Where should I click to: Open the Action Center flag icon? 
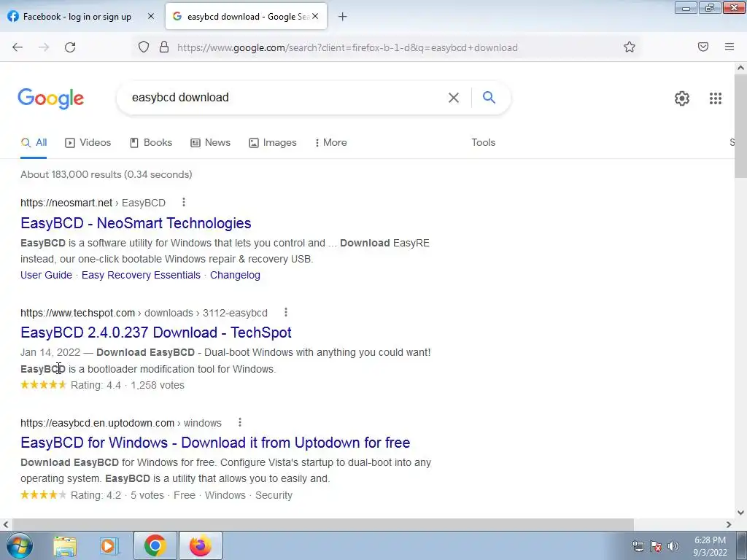pos(656,546)
